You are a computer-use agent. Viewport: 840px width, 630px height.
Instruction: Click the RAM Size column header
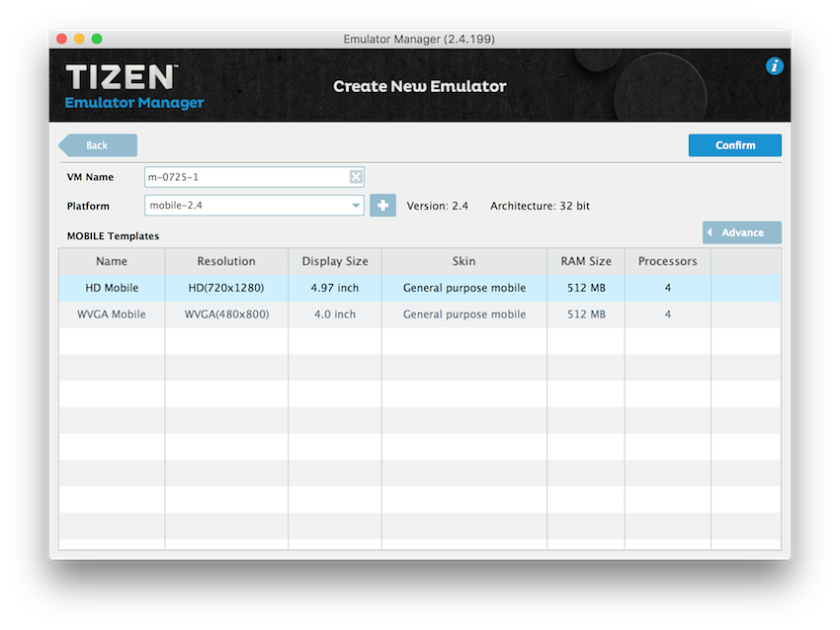click(586, 261)
